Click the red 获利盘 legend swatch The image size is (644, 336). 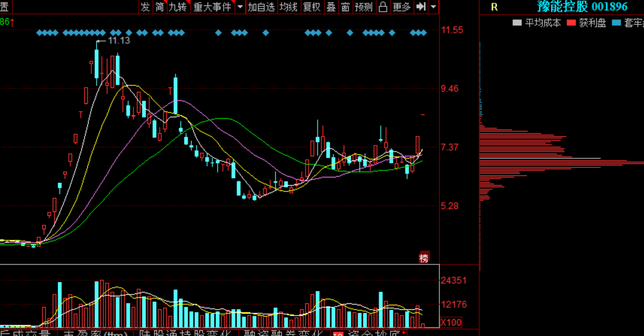(x=570, y=23)
